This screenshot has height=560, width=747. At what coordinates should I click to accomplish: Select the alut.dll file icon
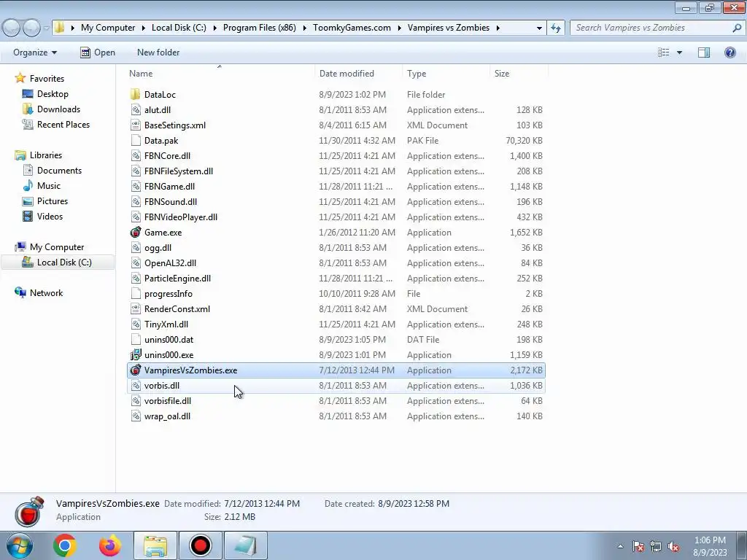click(x=135, y=109)
